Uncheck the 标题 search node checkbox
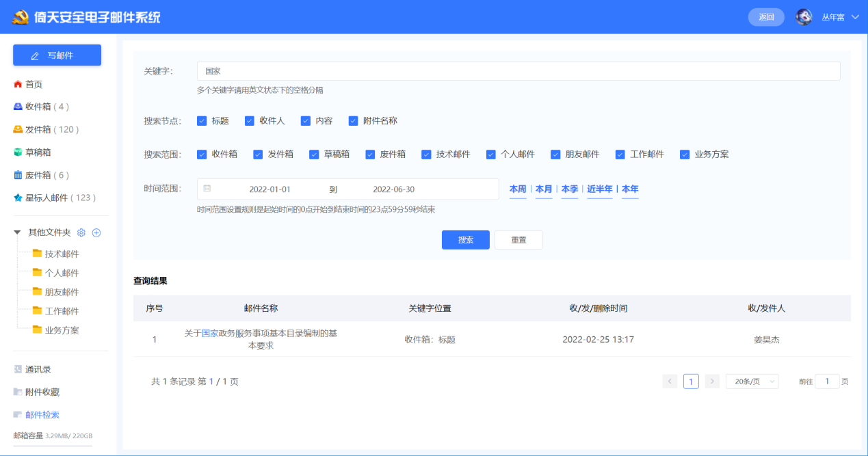 click(202, 121)
